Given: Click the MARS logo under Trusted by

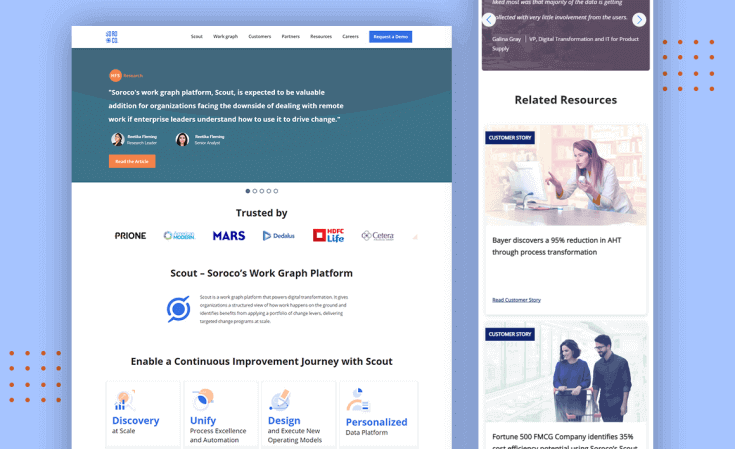Looking at the screenshot, I should (228, 236).
